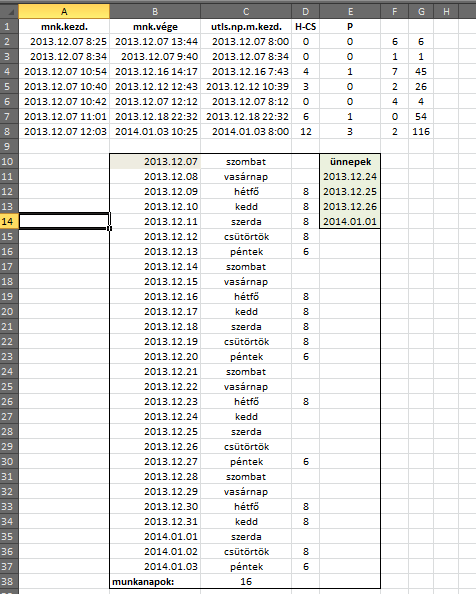Click the value 54 in column G

tap(421, 117)
